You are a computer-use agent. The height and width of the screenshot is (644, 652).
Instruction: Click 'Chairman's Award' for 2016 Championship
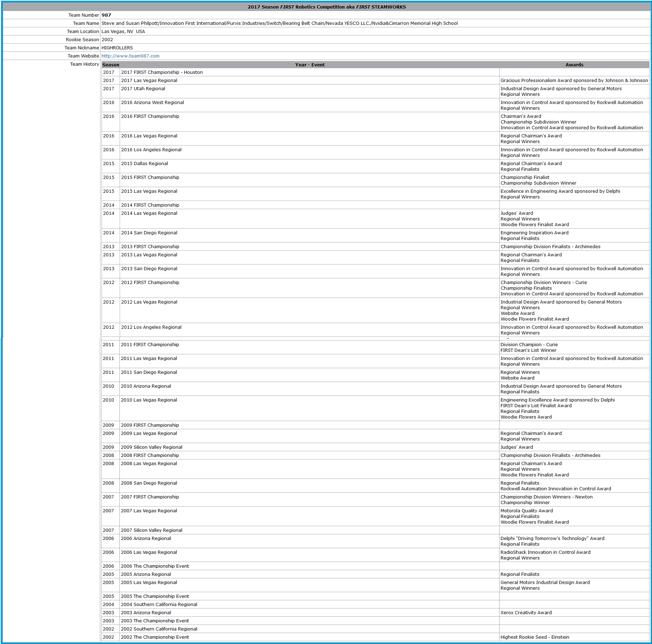(521, 116)
